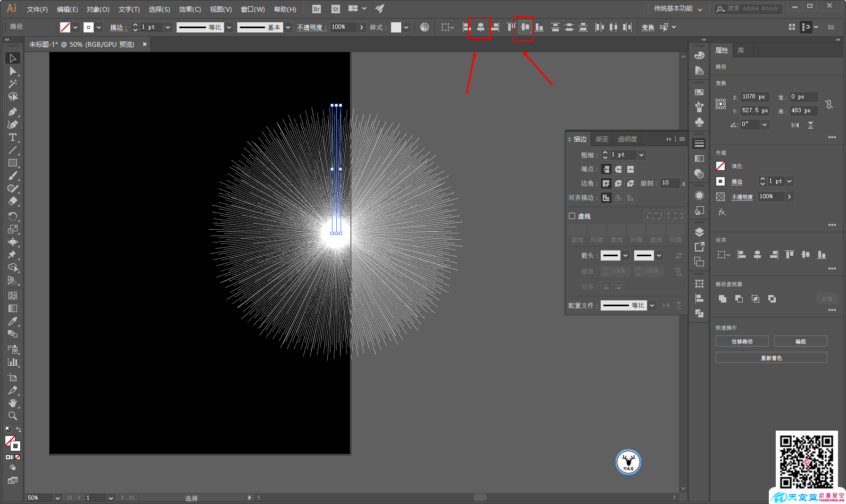This screenshot has width=846, height=504.
Task: Activate the Zoom tool
Action: [x=13, y=416]
